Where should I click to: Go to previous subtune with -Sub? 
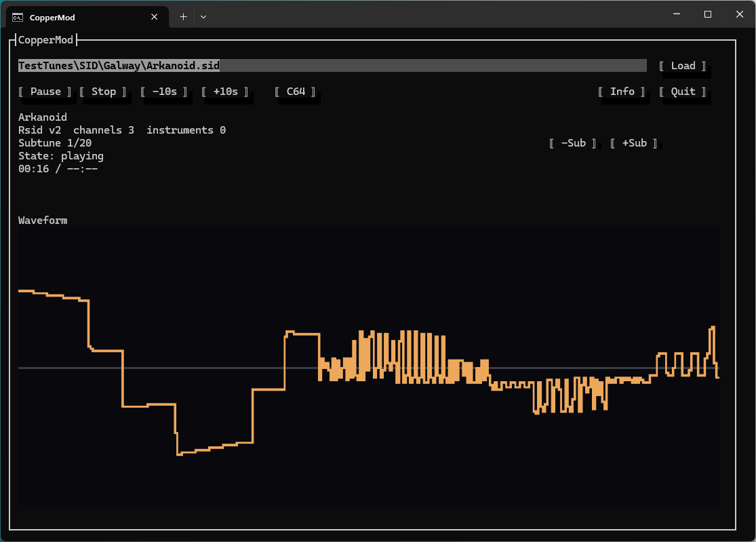pyautogui.click(x=573, y=143)
